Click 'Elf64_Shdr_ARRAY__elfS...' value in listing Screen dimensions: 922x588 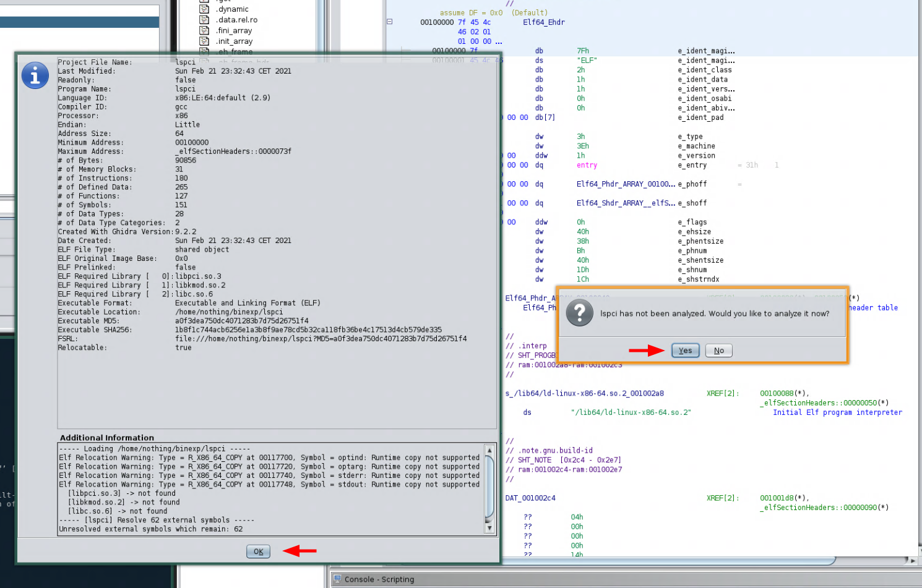[x=626, y=203]
